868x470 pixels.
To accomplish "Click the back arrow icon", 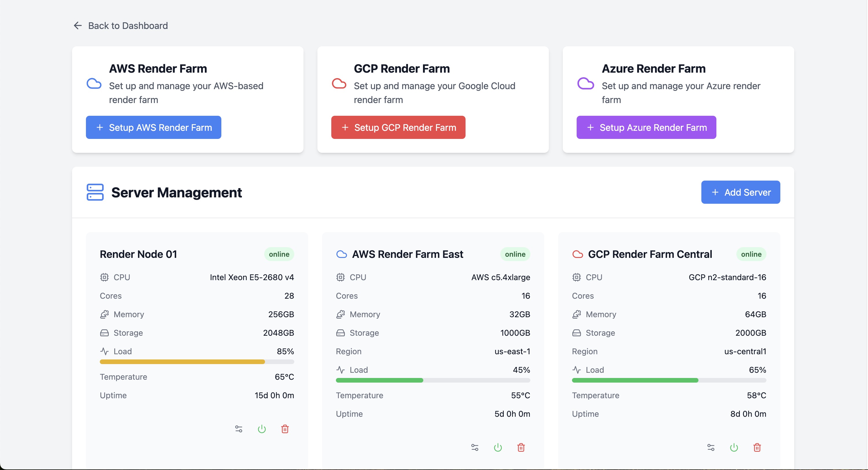I will coord(78,26).
